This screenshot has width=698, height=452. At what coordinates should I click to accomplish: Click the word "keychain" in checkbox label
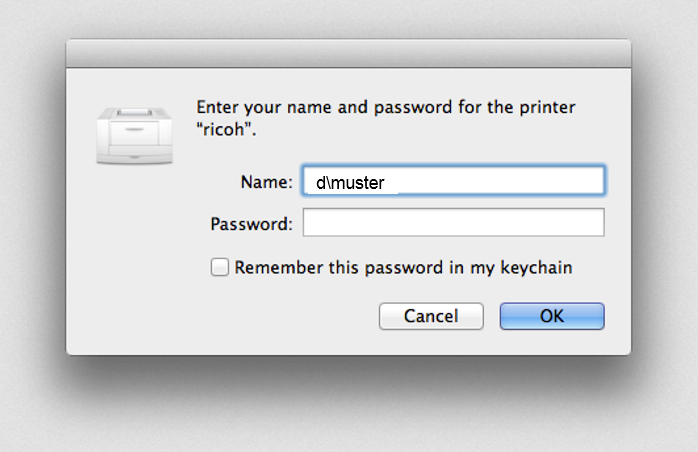[536, 268]
